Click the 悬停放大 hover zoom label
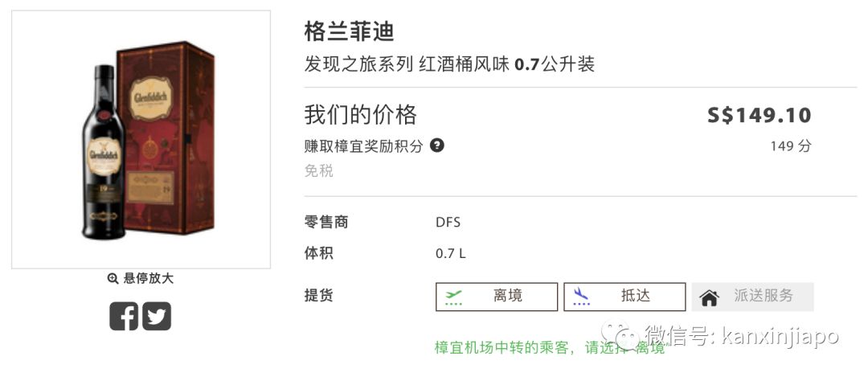The width and height of the screenshot is (868, 377). 148,279
